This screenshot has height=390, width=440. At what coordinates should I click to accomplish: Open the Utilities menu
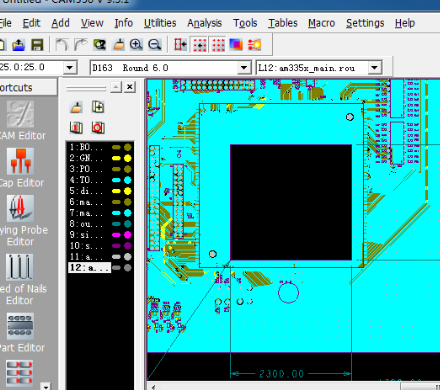tap(160, 23)
